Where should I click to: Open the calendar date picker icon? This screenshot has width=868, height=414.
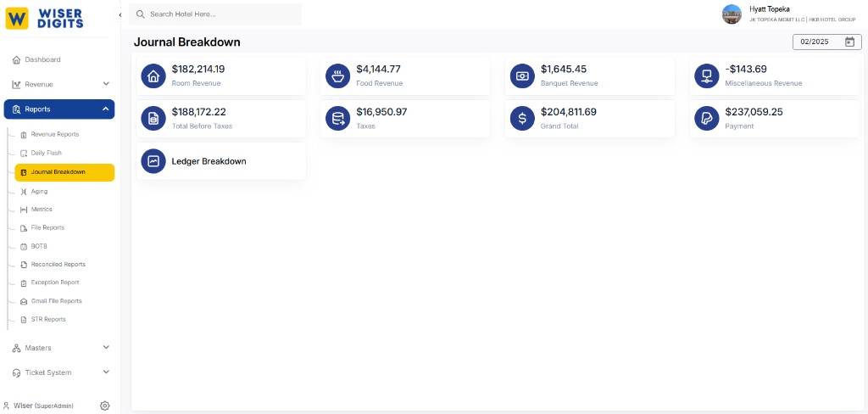[849, 42]
